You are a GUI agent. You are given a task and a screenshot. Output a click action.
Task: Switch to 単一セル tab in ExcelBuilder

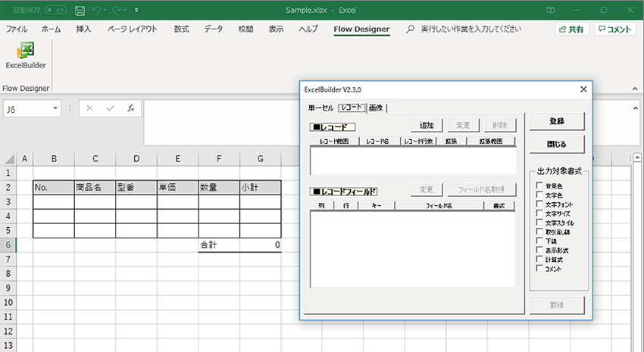pos(320,108)
